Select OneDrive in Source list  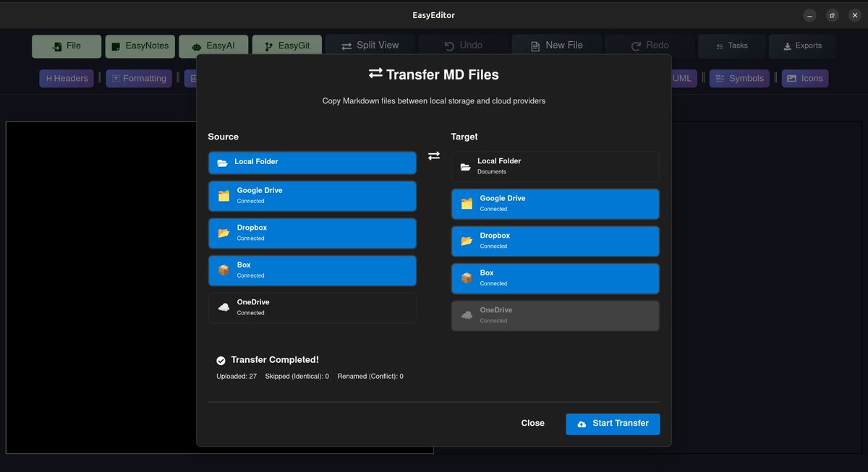pos(312,307)
